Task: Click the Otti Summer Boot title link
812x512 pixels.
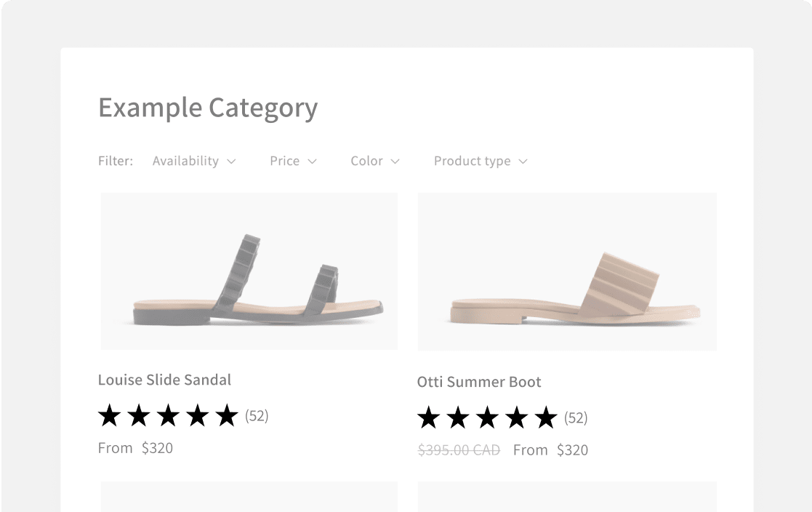Action: tap(479, 382)
